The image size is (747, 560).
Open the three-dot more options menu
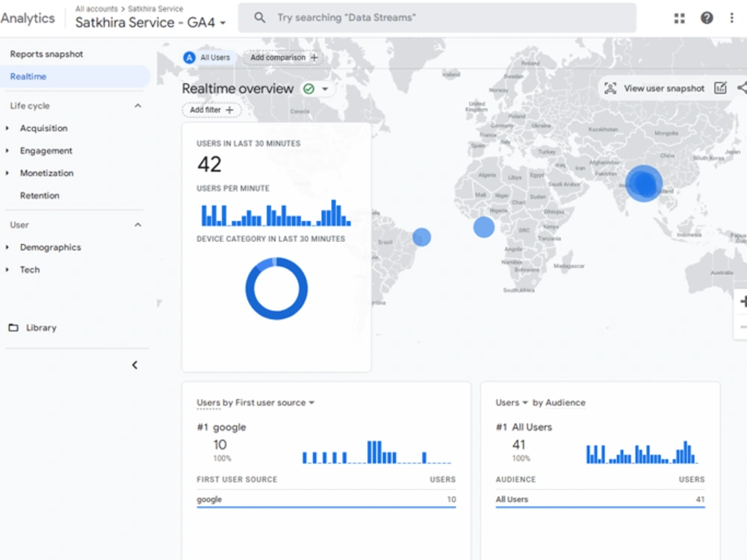coord(732,18)
